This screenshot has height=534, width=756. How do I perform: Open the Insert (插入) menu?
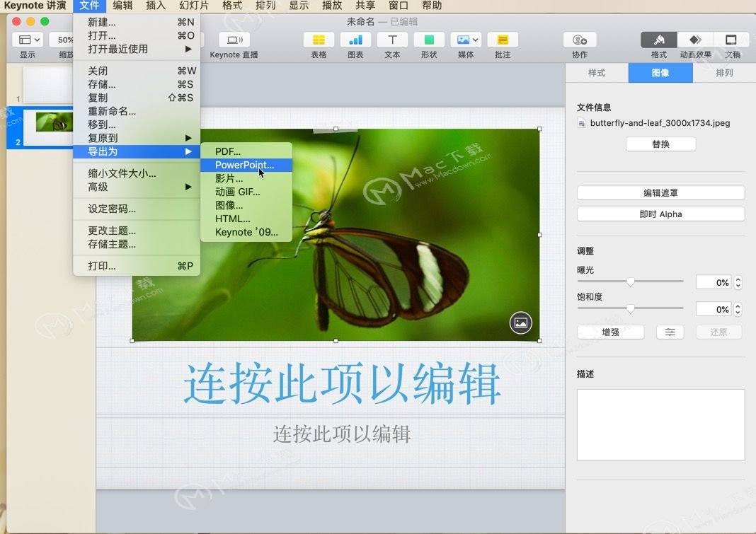pyautogui.click(x=156, y=6)
